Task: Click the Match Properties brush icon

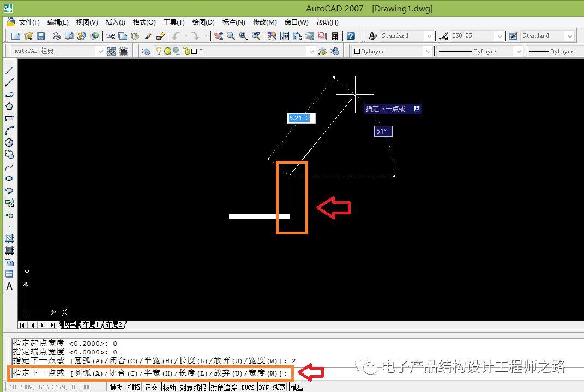Action: tap(148, 36)
